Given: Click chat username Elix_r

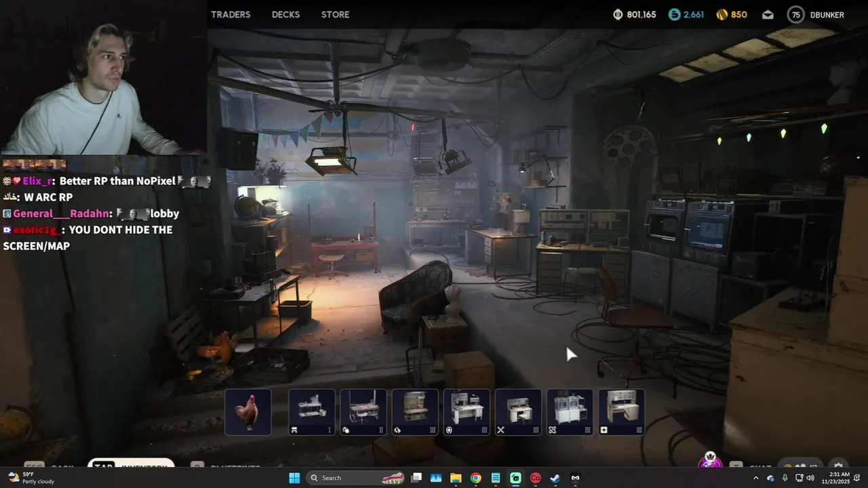Looking at the screenshot, I should [x=38, y=181].
